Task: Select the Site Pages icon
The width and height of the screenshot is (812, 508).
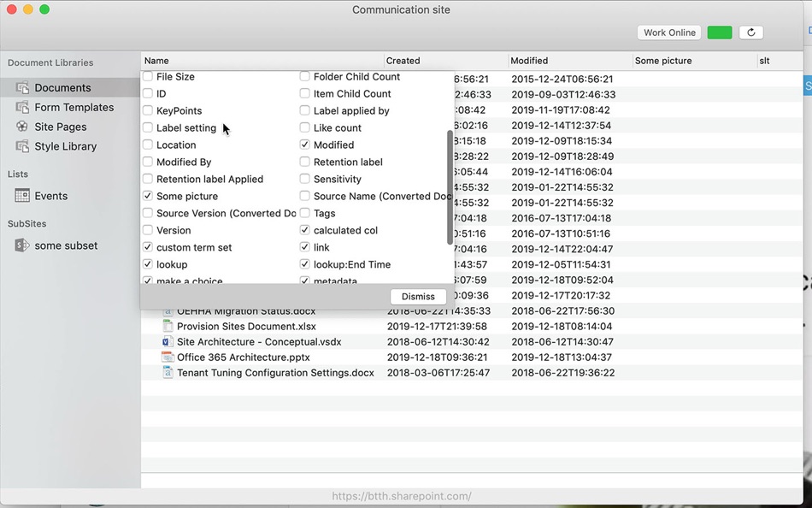Action: click(22, 127)
